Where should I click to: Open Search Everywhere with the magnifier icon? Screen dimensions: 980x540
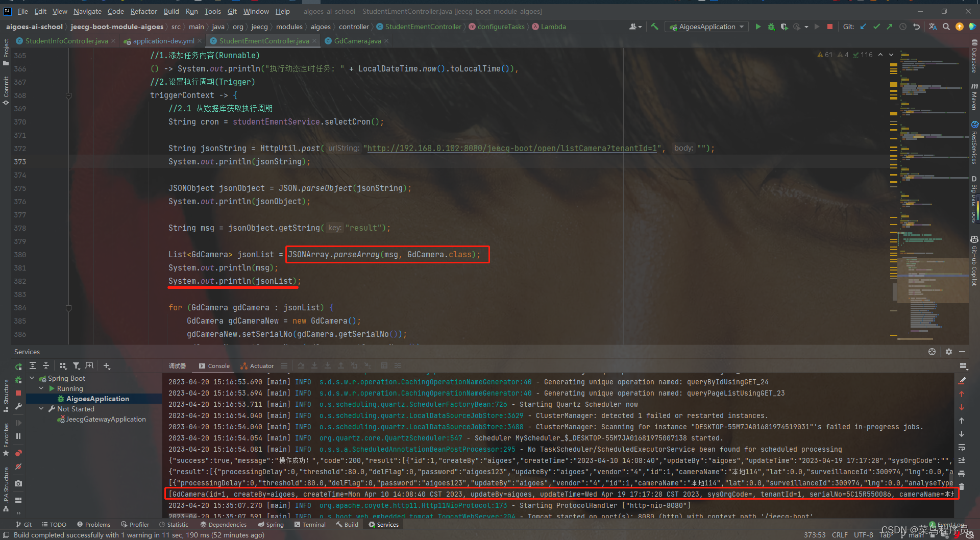(x=946, y=27)
